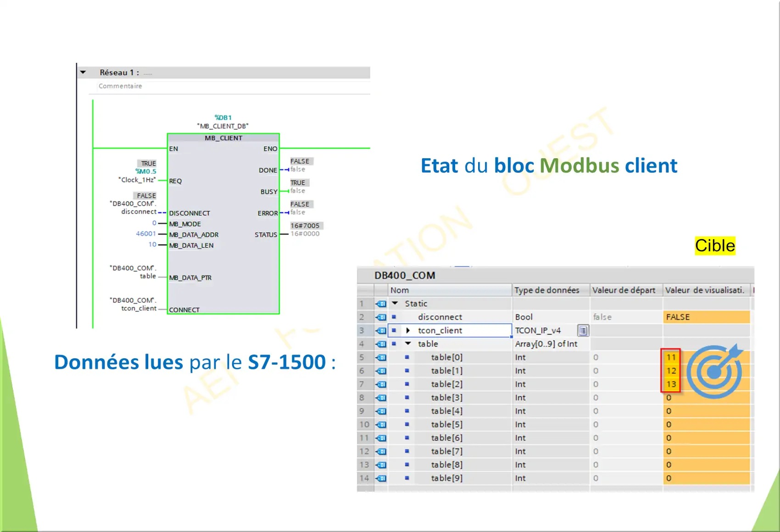
Task: Click the MB_DATA_ADDR value 46001
Action: (x=146, y=234)
